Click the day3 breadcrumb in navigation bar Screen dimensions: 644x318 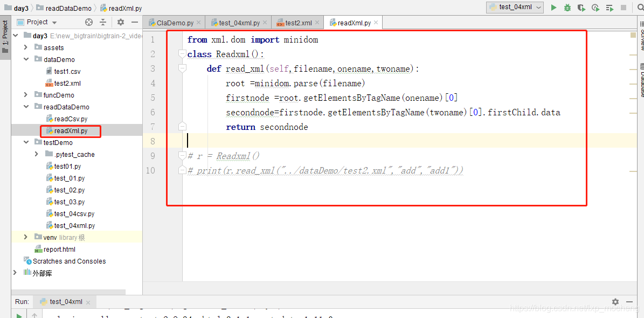click(x=16, y=8)
